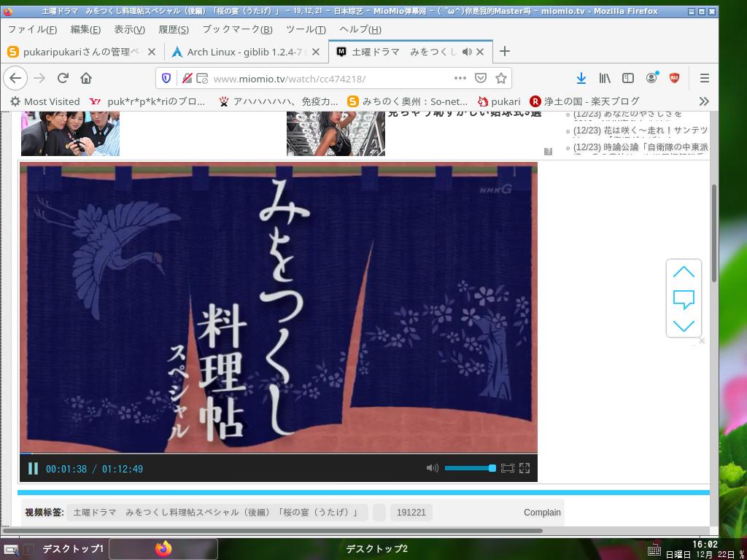This screenshot has width=747, height=560.
Task: Open the Firefox home page
Action: [x=86, y=78]
